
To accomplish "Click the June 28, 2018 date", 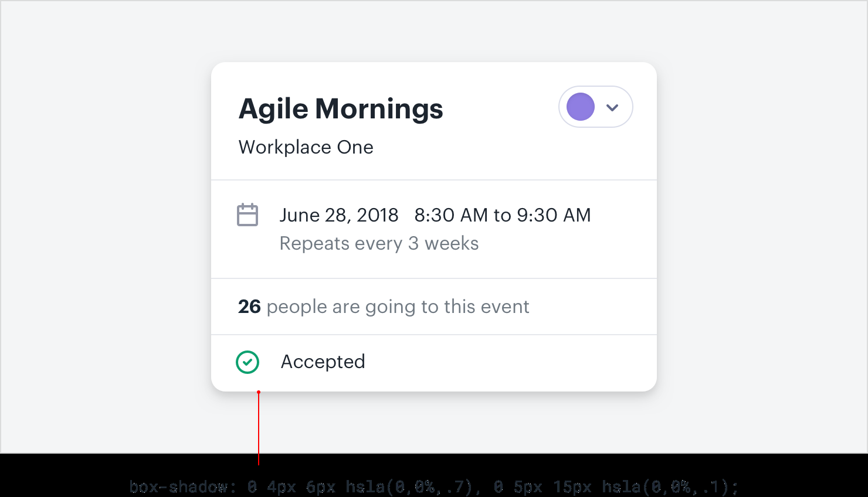I will pyautogui.click(x=339, y=215).
